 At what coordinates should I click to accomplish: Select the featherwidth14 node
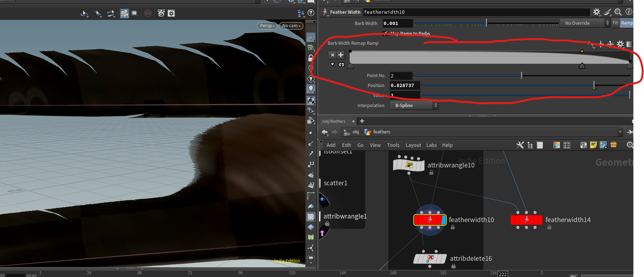(526, 220)
